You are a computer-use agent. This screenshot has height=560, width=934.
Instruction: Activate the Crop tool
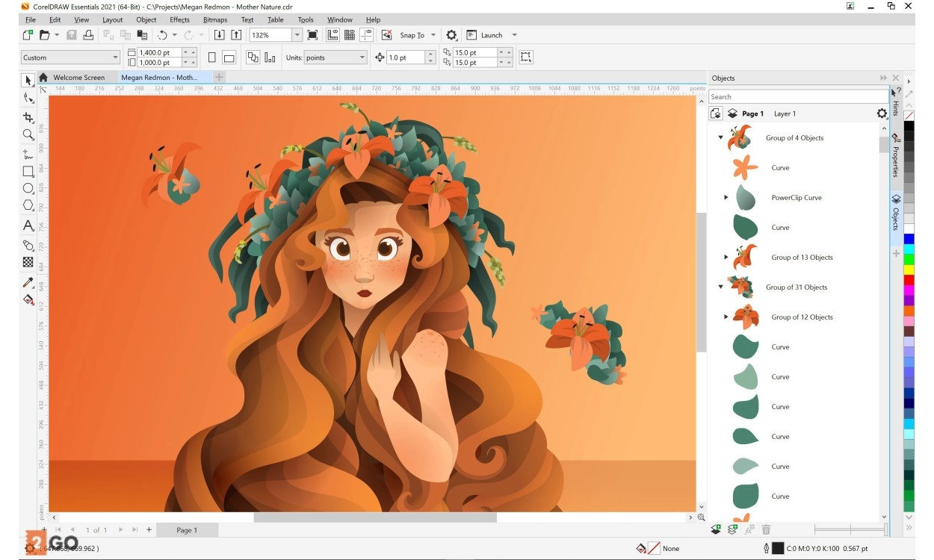pyautogui.click(x=28, y=116)
